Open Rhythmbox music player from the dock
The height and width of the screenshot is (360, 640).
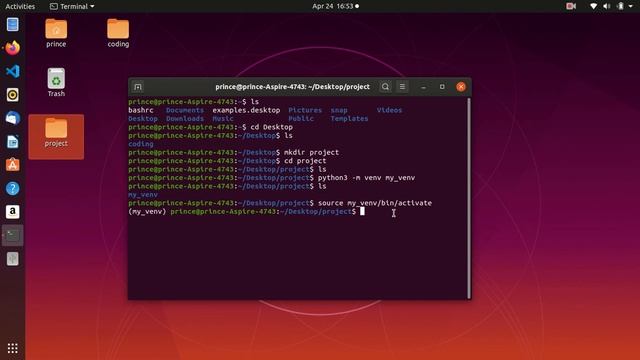coord(13,95)
